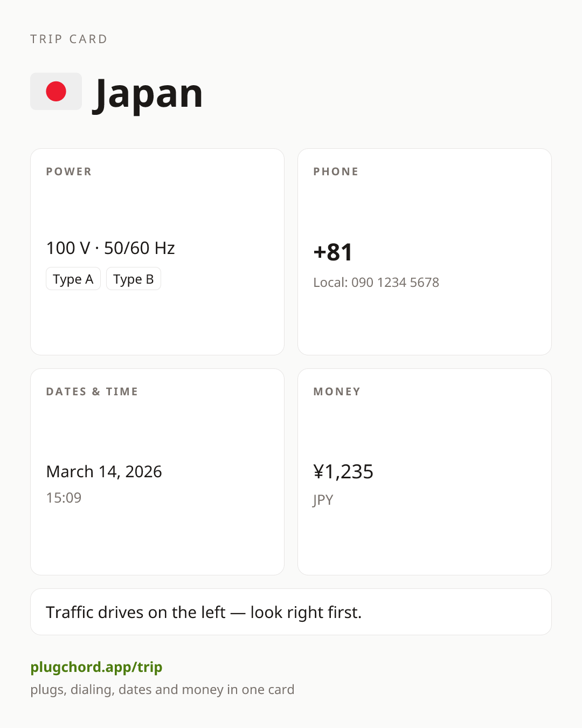Click the ¥1,235 amount
The width and height of the screenshot is (582, 728).
343,471
